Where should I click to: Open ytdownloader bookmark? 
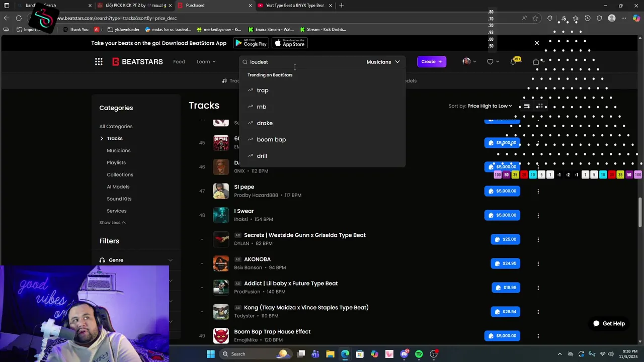123,30
